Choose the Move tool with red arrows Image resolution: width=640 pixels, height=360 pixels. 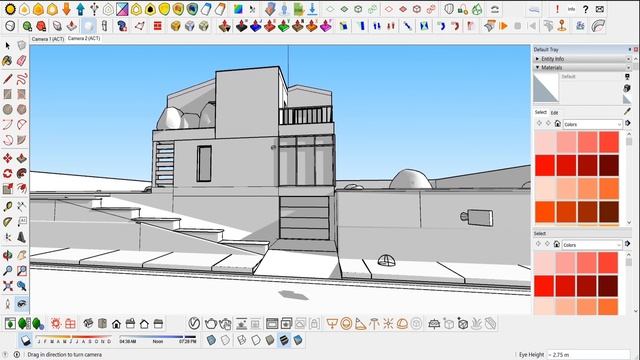7,158
